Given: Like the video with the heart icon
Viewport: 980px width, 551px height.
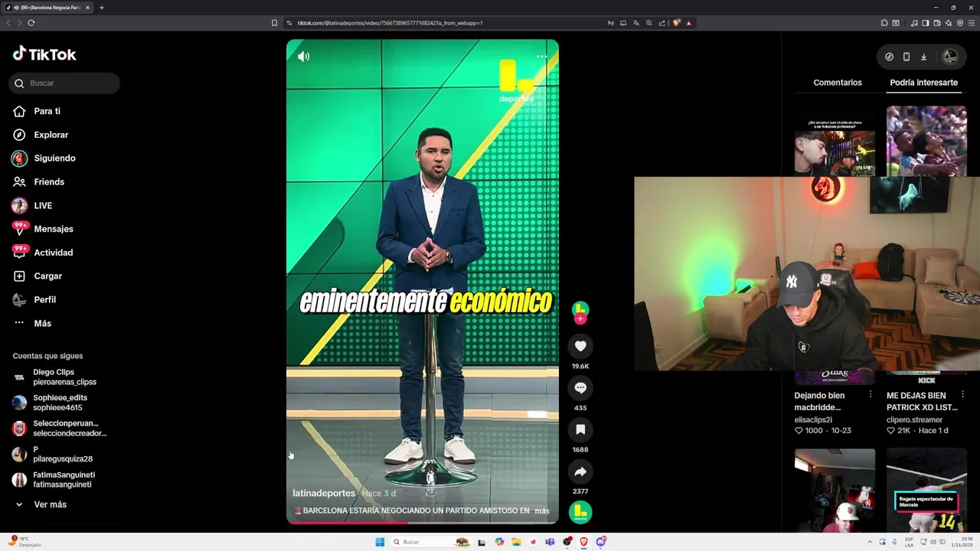Looking at the screenshot, I should (580, 347).
